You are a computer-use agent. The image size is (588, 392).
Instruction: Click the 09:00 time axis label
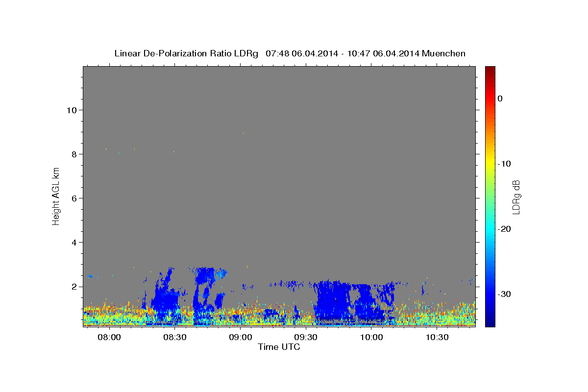[241, 338]
